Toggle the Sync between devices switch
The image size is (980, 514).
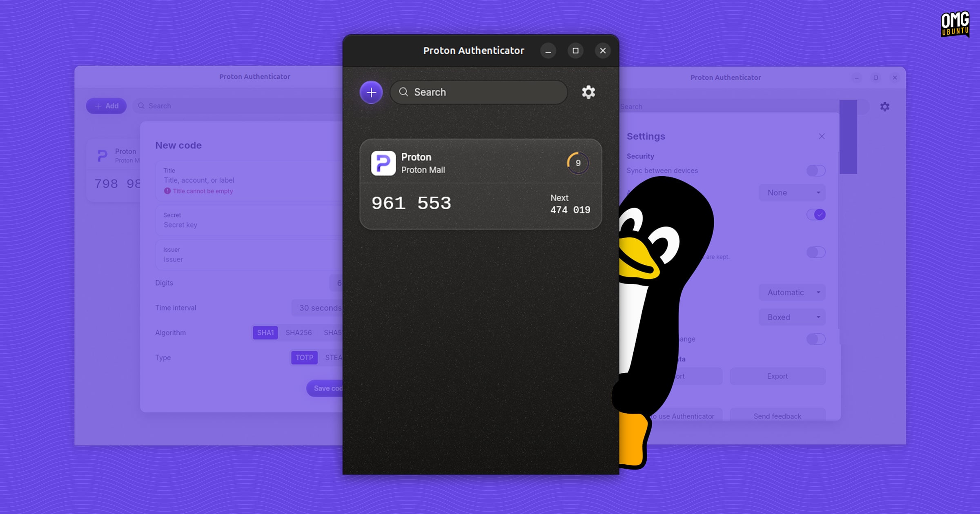pyautogui.click(x=816, y=171)
